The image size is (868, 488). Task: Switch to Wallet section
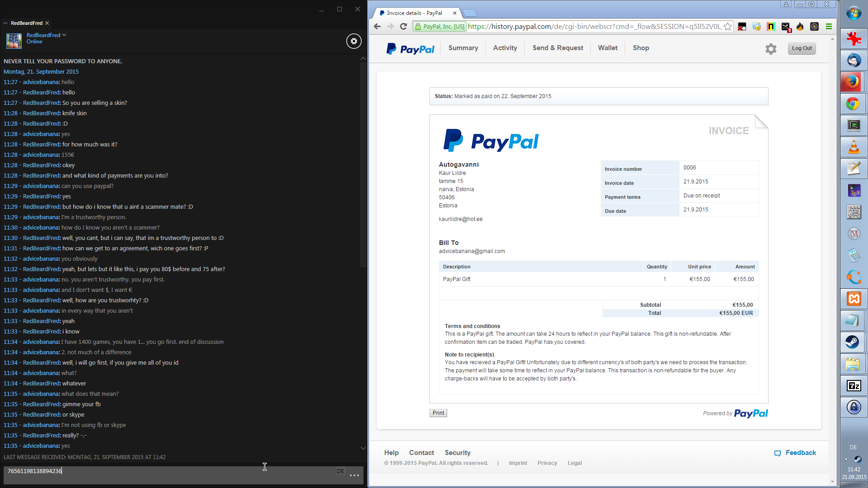pos(608,48)
